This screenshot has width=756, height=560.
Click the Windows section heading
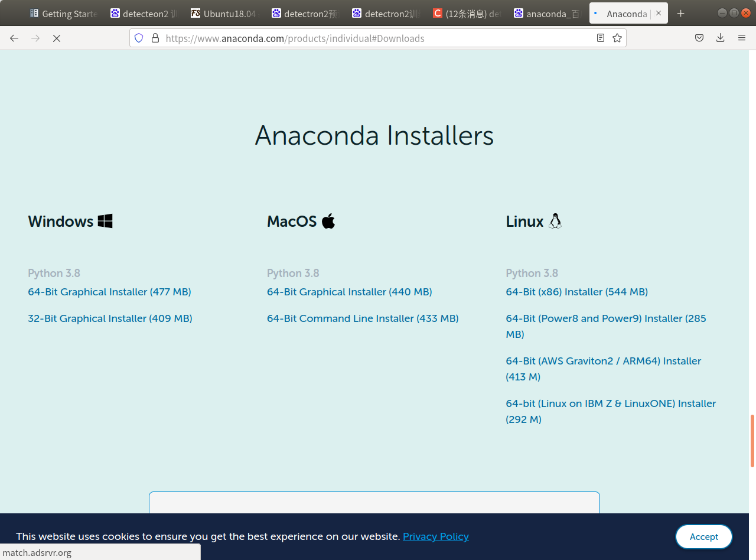coord(61,222)
